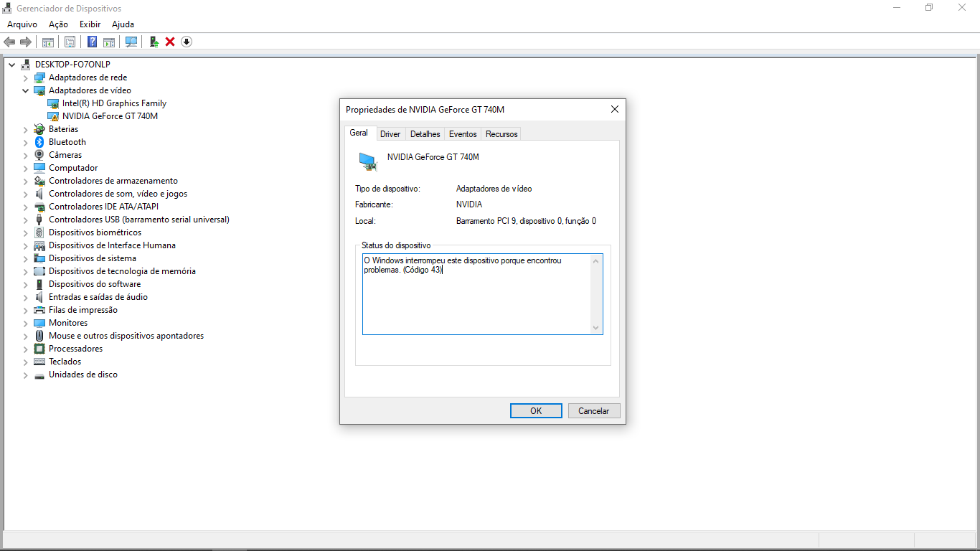
Task: Click the Unidades de disco drive icon
Action: (x=39, y=375)
